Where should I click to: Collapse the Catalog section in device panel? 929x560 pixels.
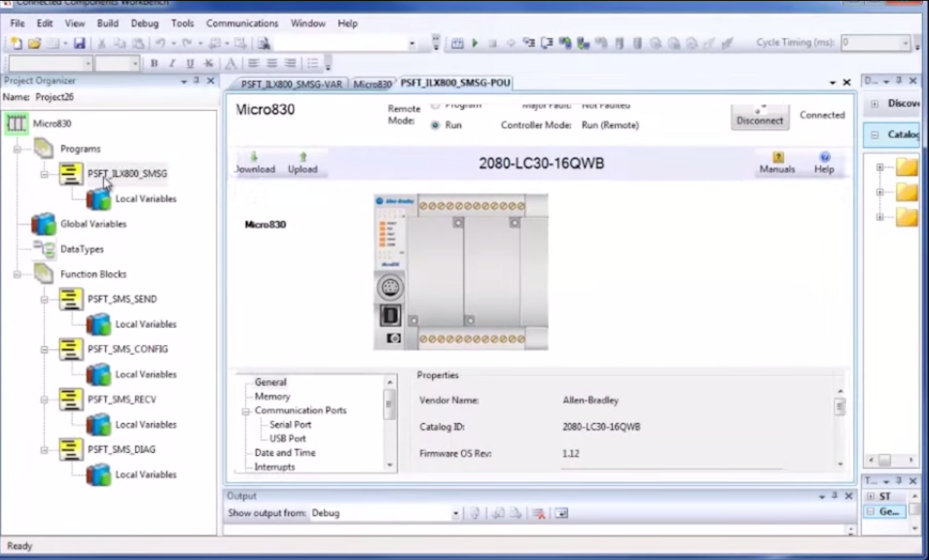click(x=875, y=135)
